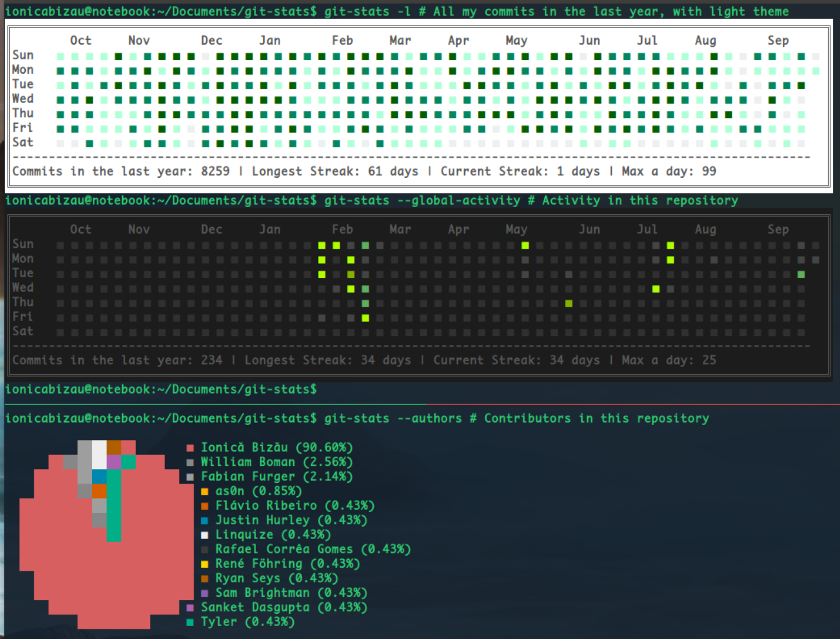Click the Wed row label in dark calendar
The image size is (840, 639).
click(23, 288)
